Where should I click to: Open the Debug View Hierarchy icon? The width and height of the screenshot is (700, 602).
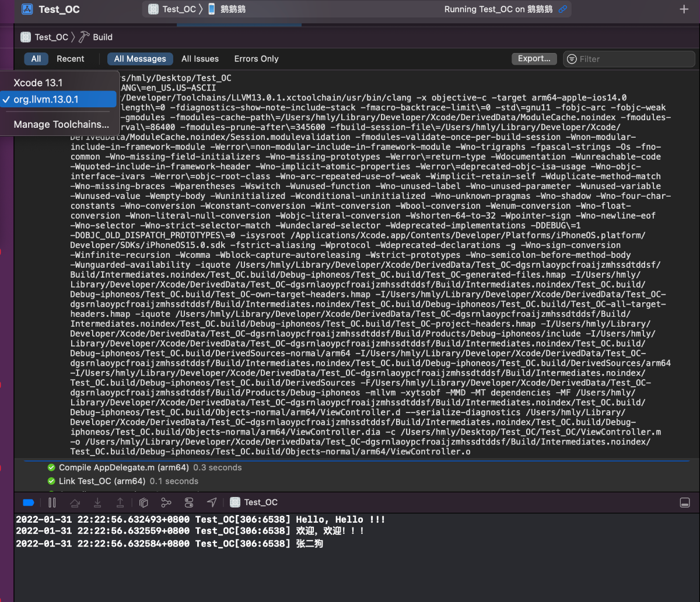[144, 502]
